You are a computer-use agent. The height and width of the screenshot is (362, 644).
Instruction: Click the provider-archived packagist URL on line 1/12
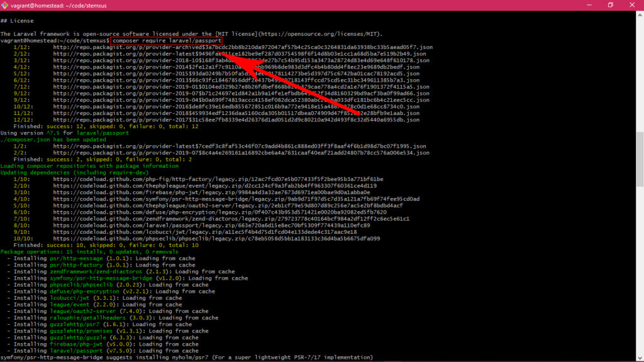coord(242,47)
